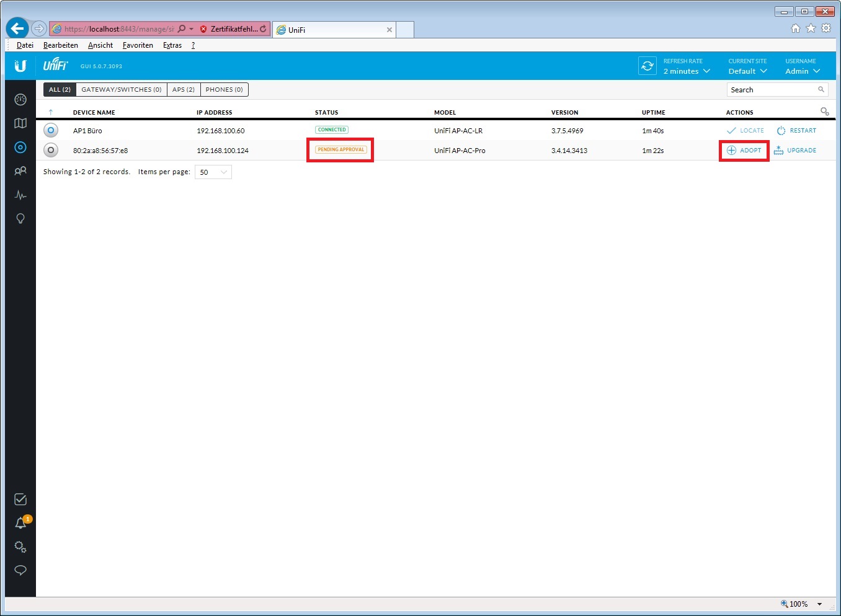Screen dimensions: 841x616
Task: Click the browser forward arrow button
Action: click(39, 29)
